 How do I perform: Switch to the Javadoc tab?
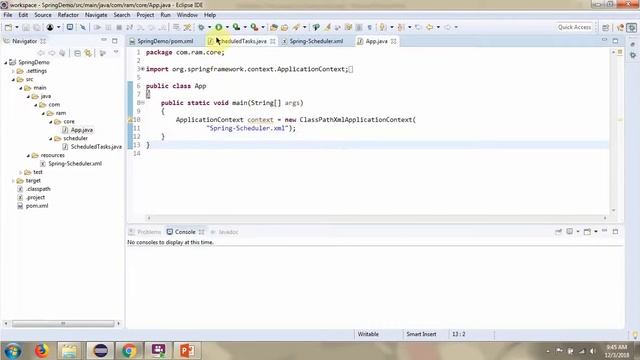pyautogui.click(x=224, y=232)
